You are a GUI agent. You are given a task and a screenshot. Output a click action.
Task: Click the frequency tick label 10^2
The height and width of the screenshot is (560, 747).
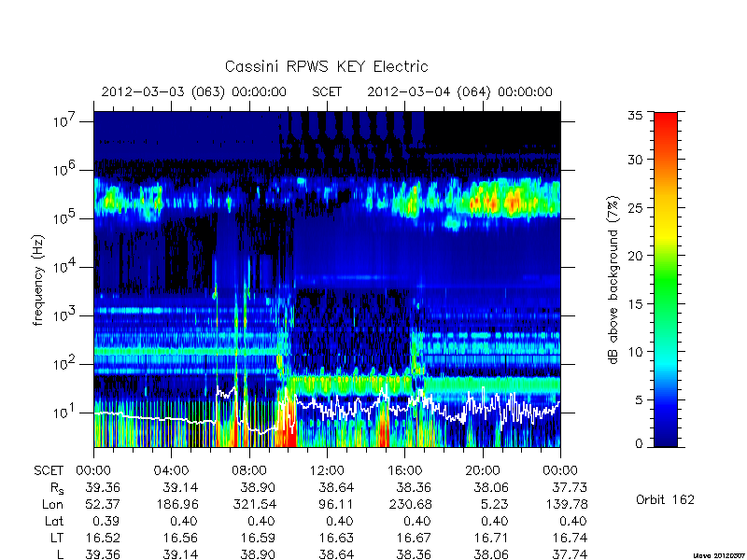tap(64, 364)
